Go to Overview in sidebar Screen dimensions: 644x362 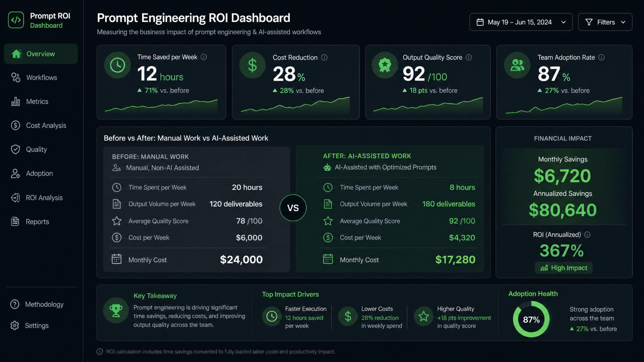41,54
